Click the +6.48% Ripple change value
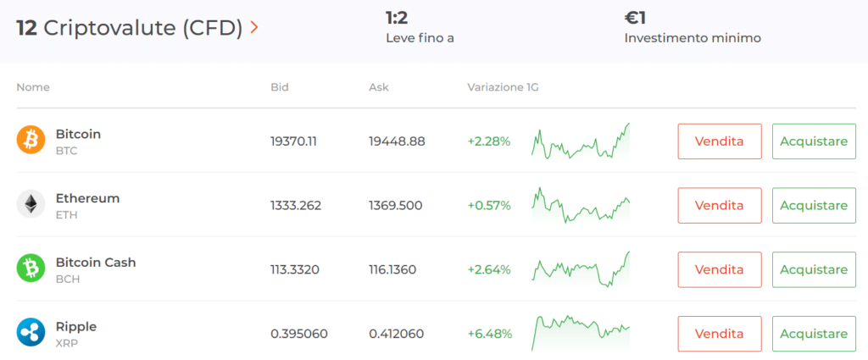Screen dimensions: 868x360 coord(490,334)
